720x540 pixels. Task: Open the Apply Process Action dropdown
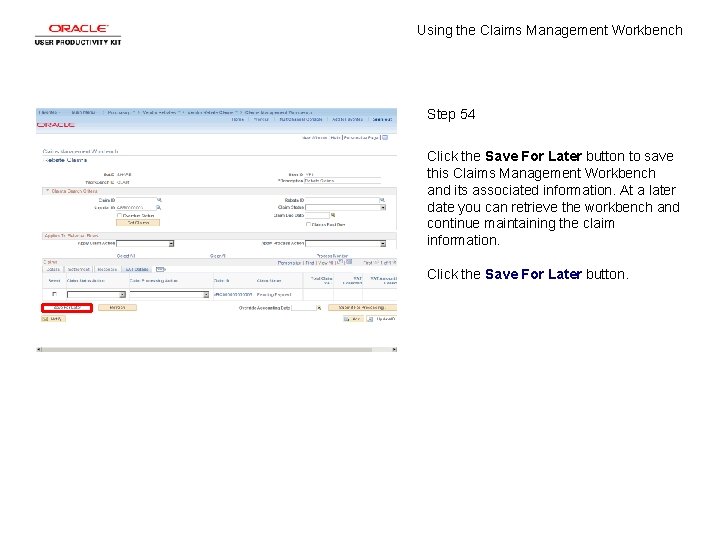point(345,243)
